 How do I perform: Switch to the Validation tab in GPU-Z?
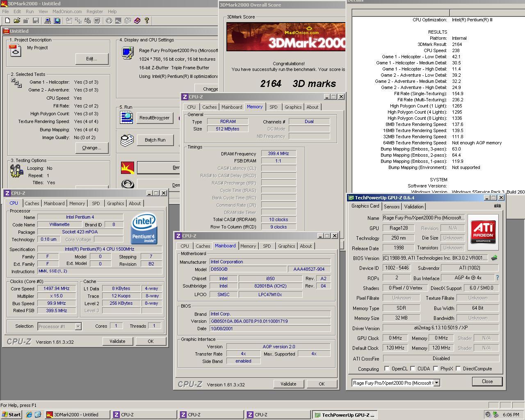(x=413, y=206)
